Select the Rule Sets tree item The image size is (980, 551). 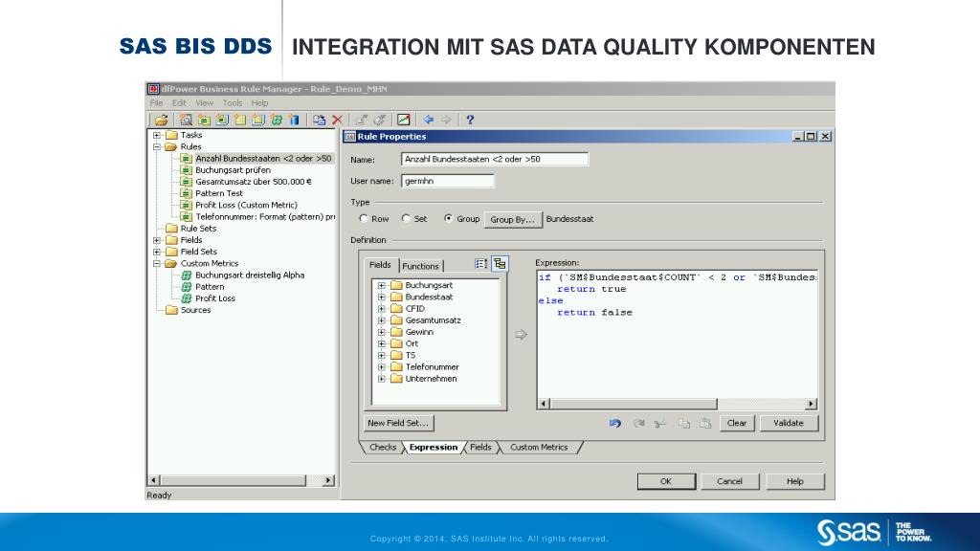[198, 229]
